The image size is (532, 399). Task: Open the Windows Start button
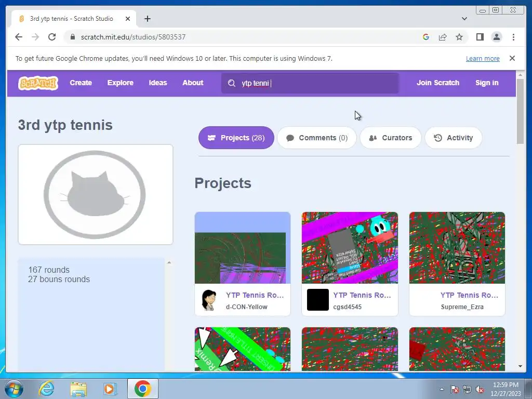click(14, 389)
